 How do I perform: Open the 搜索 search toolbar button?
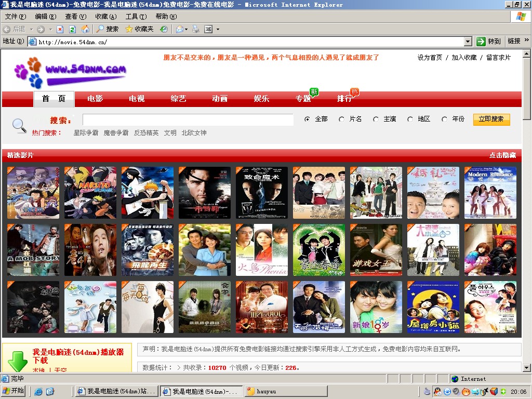pyautogui.click(x=108, y=29)
